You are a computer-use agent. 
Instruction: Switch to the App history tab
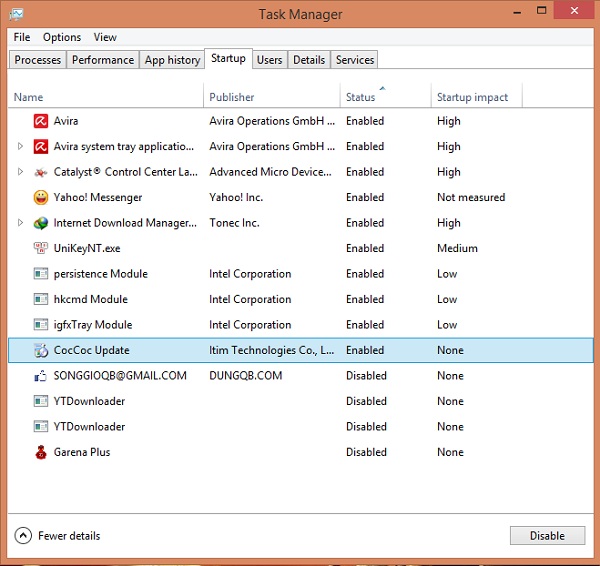coord(173,60)
